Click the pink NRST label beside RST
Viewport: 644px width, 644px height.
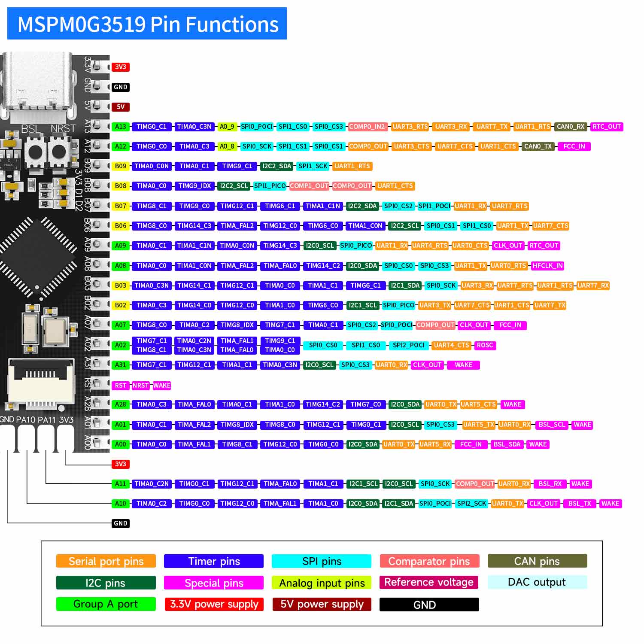click(x=140, y=386)
